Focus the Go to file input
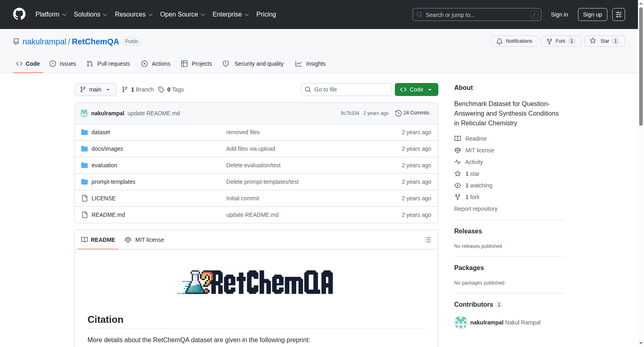The height and width of the screenshot is (347, 644). click(346, 89)
